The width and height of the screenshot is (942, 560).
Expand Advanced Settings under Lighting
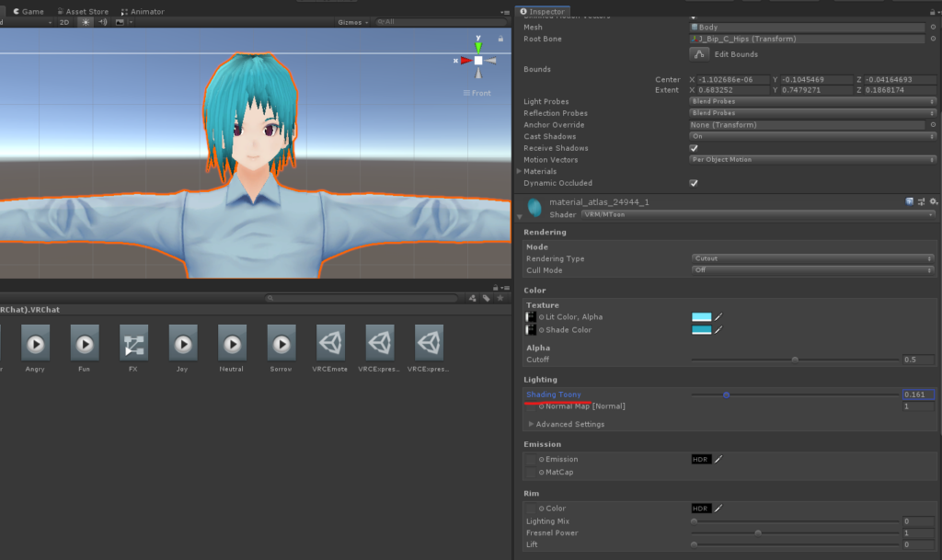point(531,424)
